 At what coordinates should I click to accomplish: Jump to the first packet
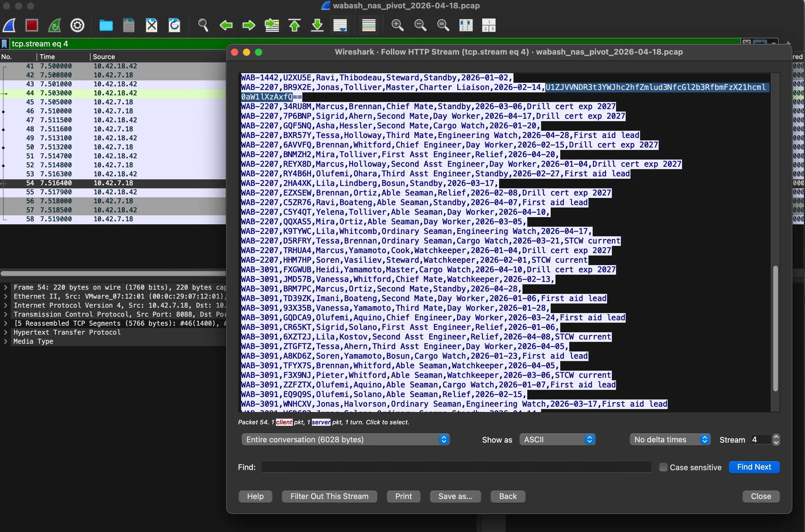tap(295, 25)
